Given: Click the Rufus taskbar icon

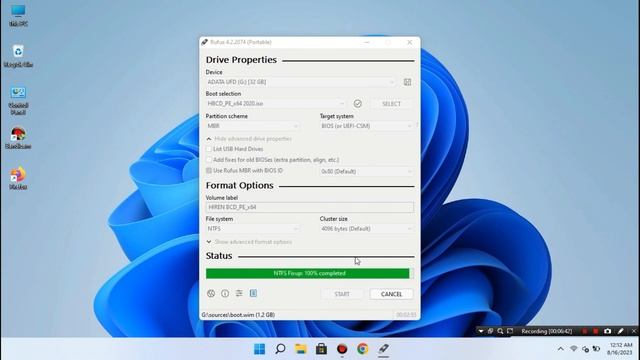Looking at the screenshot, I should [383, 349].
